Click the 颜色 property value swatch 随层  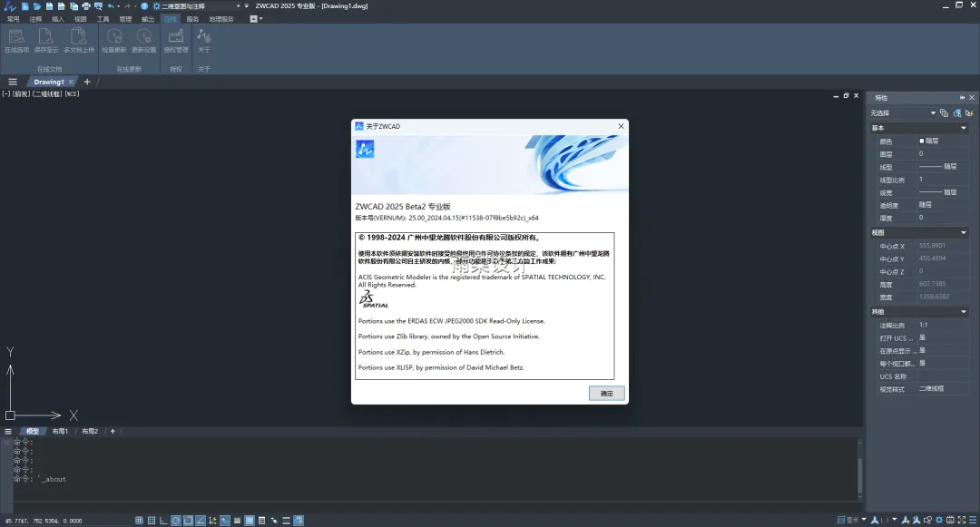[x=929, y=142]
